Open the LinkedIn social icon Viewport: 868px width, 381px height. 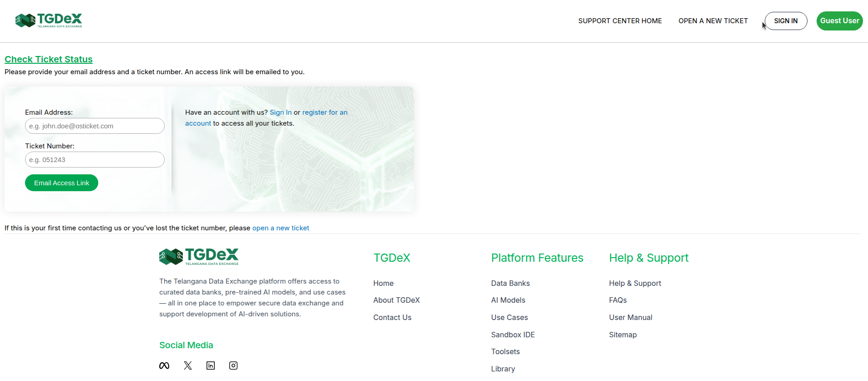pos(211,366)
